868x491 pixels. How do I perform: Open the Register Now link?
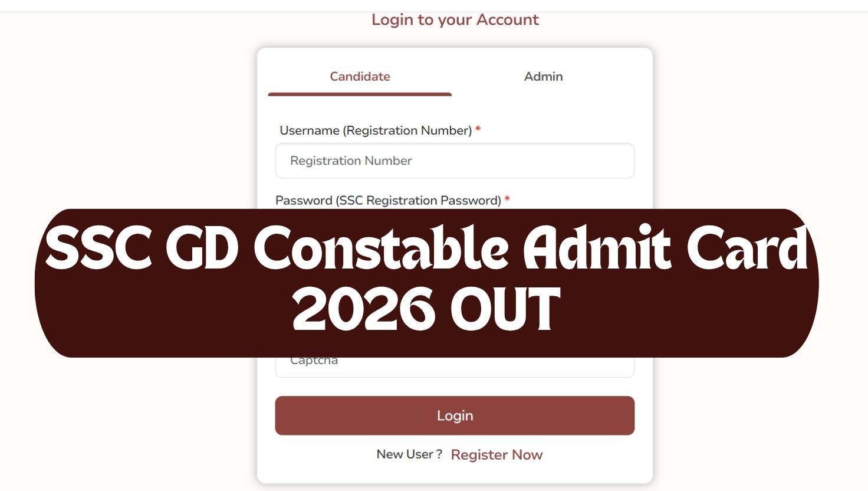pyautogui.click(x=497, y=455)
